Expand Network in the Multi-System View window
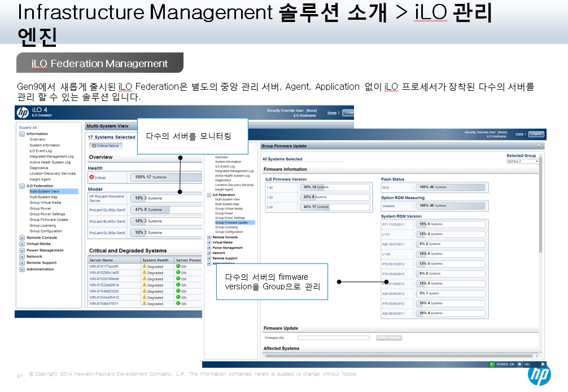568x392 pixels. [22, 257]
